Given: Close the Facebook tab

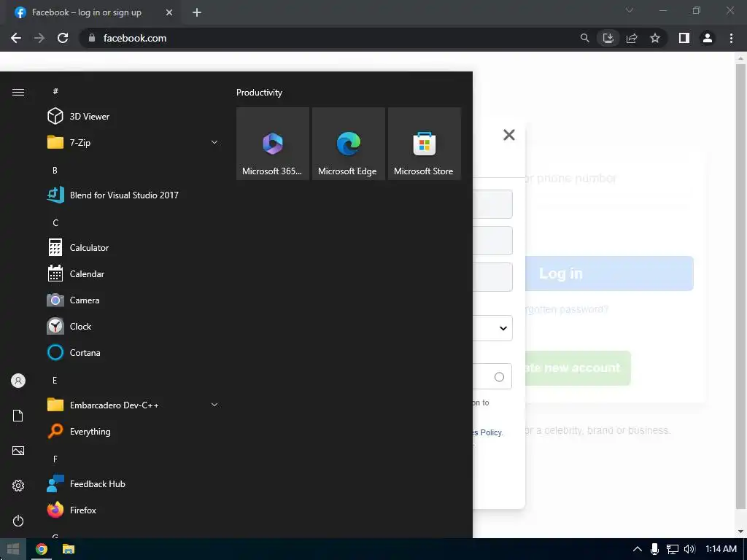Looking at the screenshot, I should [169, 13].
